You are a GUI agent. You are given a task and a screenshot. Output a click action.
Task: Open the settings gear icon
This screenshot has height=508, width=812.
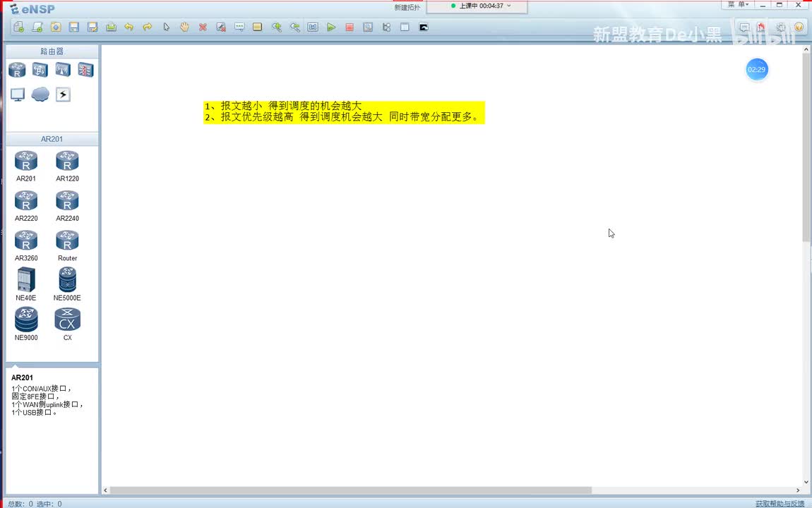[780, 27]
